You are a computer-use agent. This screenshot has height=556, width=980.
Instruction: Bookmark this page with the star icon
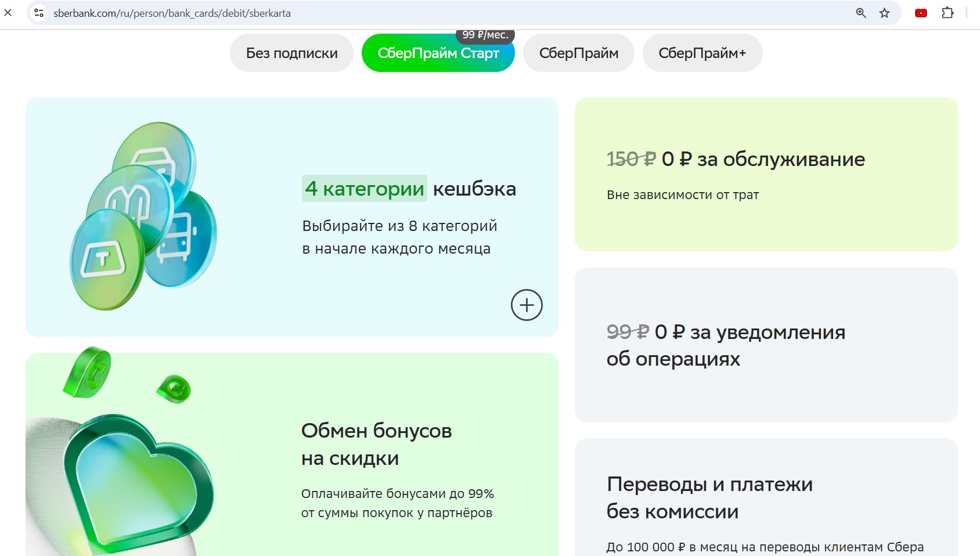pyautogui.click(x=884, y=13)
